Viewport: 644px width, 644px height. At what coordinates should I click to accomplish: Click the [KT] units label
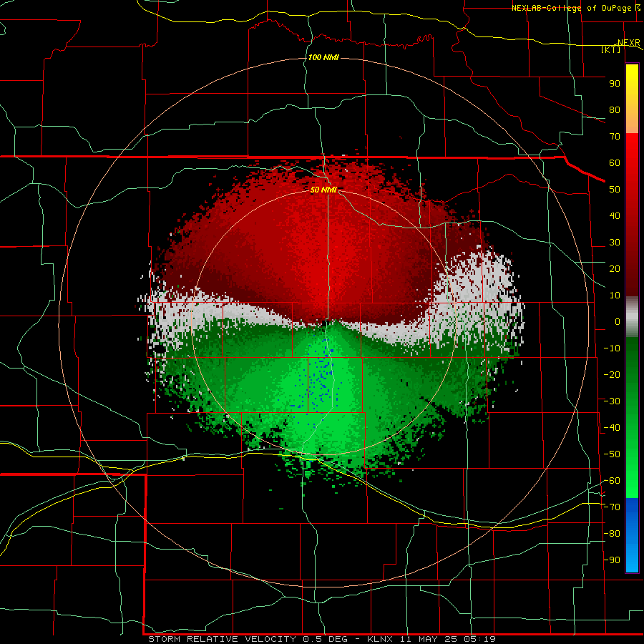pos(611,49)
